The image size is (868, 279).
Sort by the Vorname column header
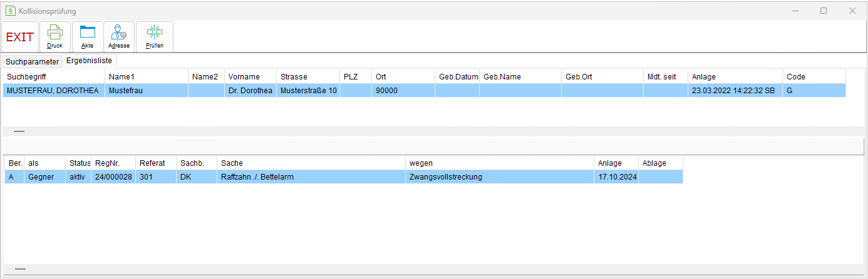pyautogui.click(x=251, y=77)
